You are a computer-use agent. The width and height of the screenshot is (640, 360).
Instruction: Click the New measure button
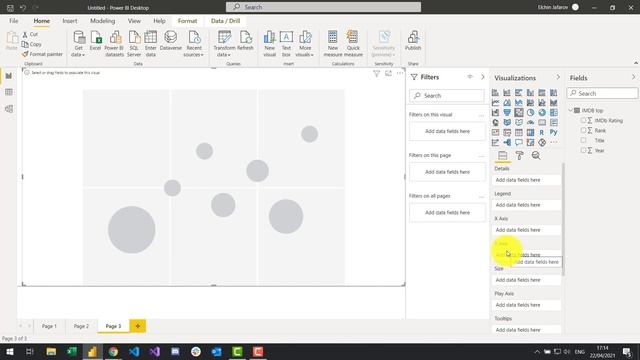(x=333, y=44)
